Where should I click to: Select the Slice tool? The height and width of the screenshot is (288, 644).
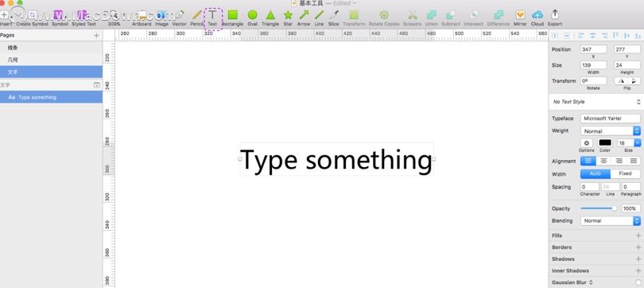334,18
